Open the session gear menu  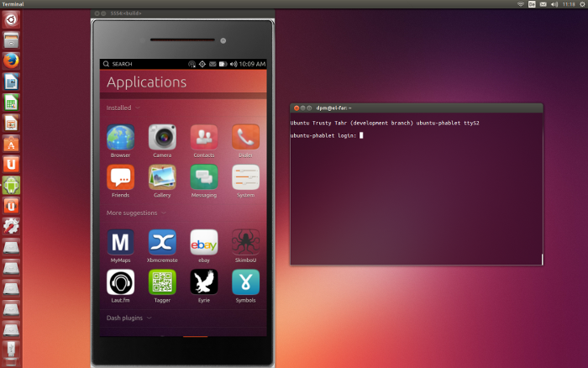click(582, 4)
